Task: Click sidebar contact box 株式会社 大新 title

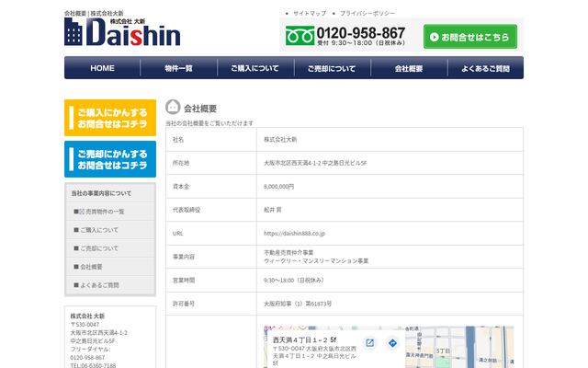Action: 87,316
